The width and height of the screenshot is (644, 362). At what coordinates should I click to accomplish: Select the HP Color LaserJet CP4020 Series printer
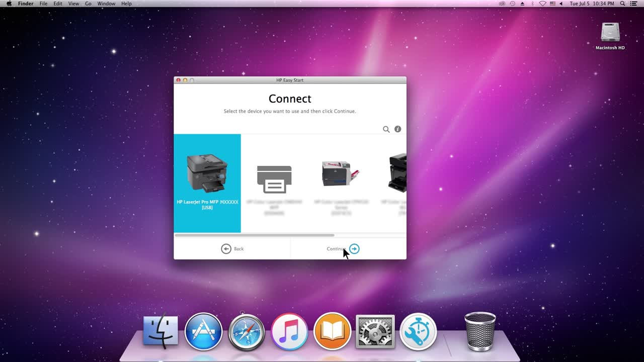coord(340,183)
